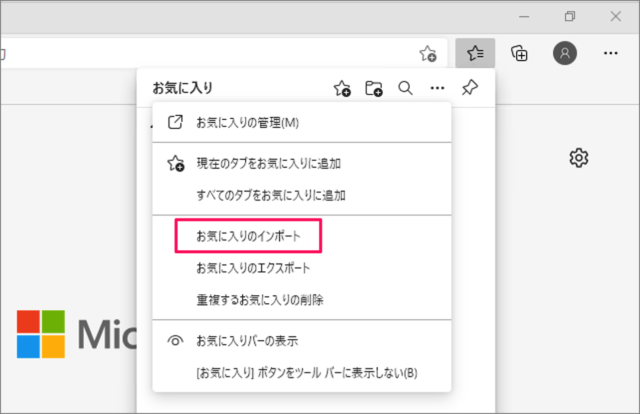Minimize the browser window

point(524,17)
